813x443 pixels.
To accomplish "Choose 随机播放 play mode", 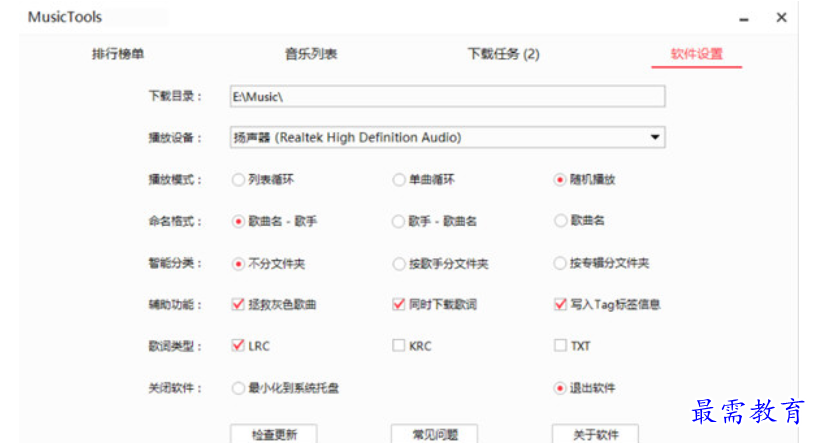I will [559, 180].
